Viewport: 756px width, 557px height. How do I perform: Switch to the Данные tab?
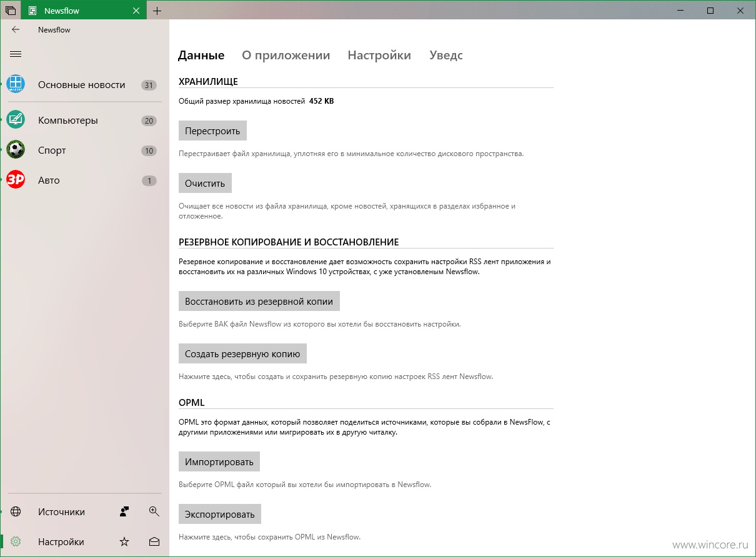[x=201, y=55]
